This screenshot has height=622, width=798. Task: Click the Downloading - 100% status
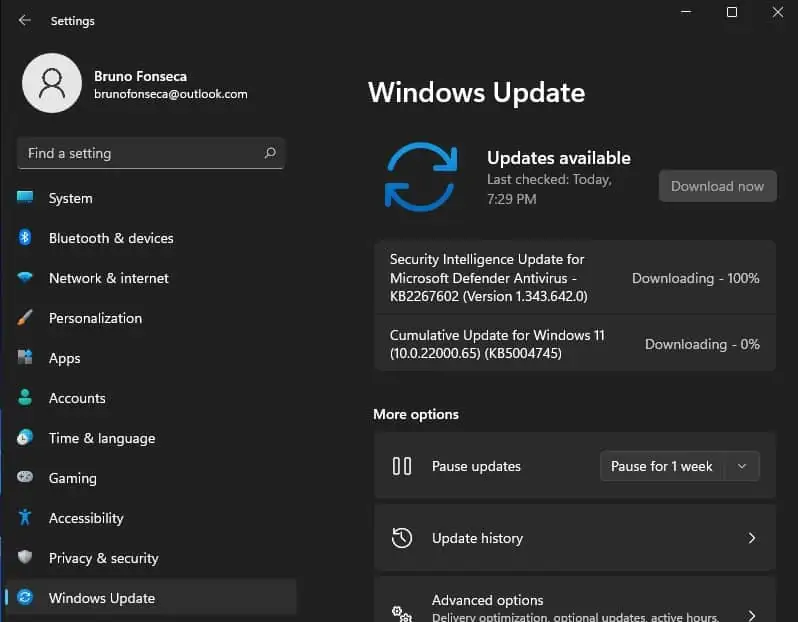(x=696, y=278)
